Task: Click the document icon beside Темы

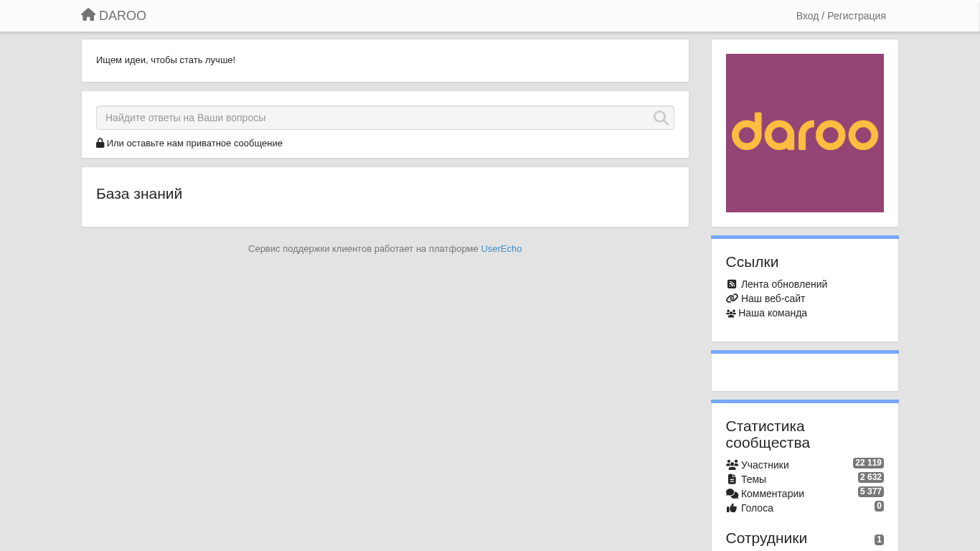Action: (x=732, y=479)
